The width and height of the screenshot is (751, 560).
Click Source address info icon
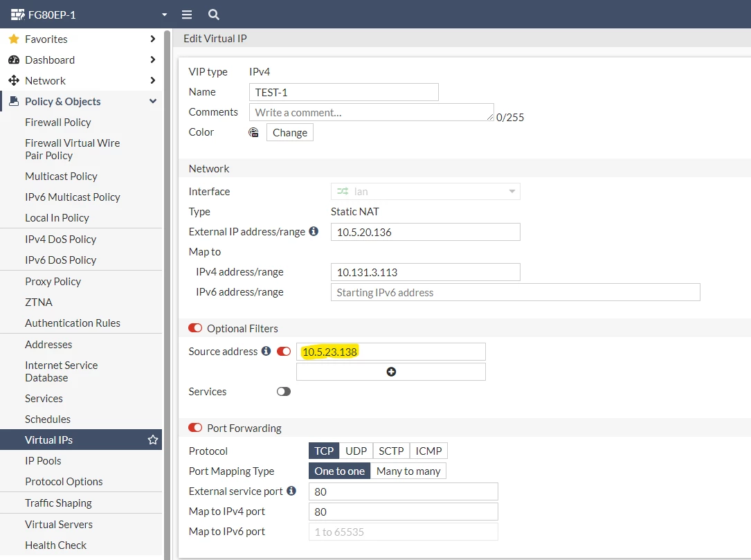[x=266, y=351]
